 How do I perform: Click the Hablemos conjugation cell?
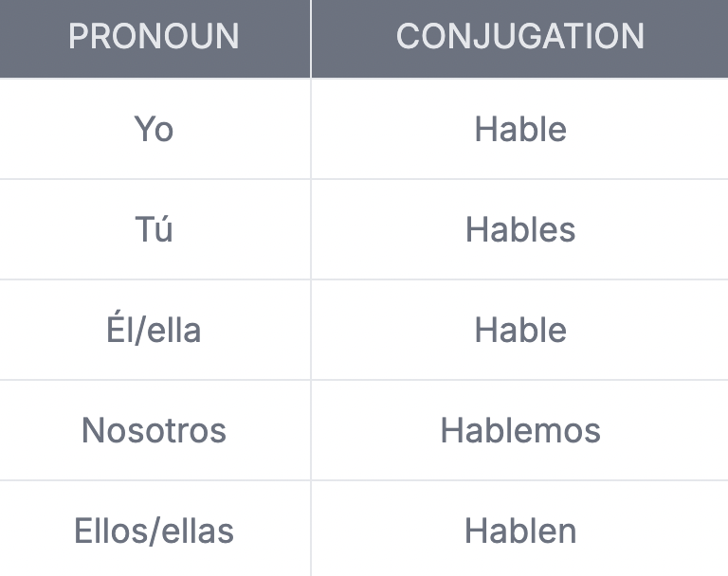pyautogui.click(x=520, y=430)
